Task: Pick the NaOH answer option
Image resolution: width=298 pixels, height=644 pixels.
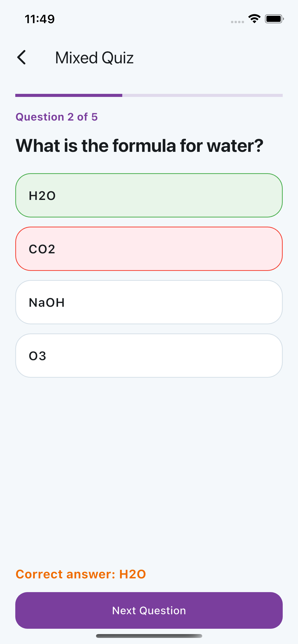Action: [x=149, y=302]
